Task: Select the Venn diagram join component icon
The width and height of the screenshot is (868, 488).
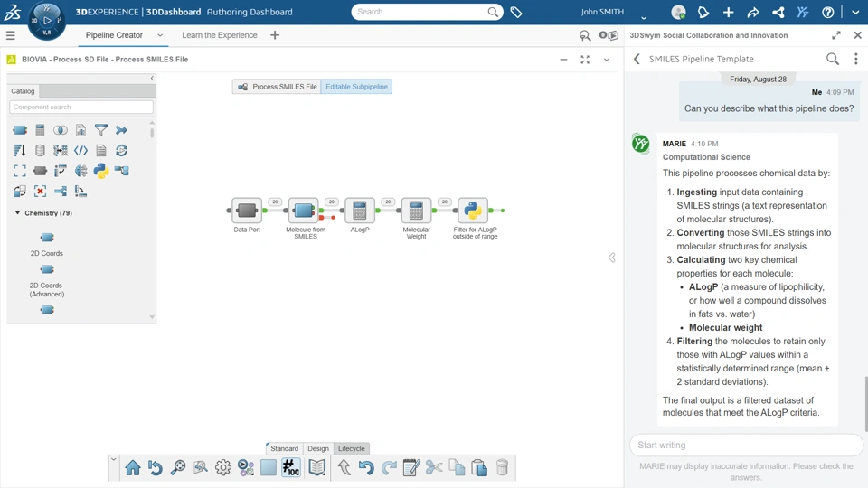Action: tap(61, 130)
